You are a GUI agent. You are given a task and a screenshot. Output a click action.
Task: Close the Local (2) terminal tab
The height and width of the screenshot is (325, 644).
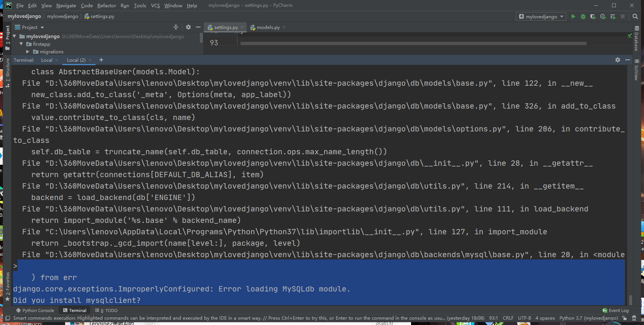[x=90, y=60]
